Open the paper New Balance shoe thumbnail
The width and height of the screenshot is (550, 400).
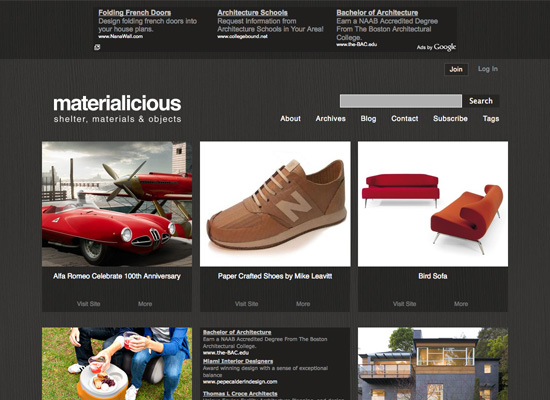275,204
